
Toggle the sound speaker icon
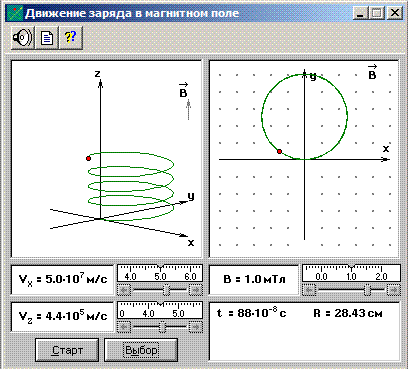(x=23, y=38)
